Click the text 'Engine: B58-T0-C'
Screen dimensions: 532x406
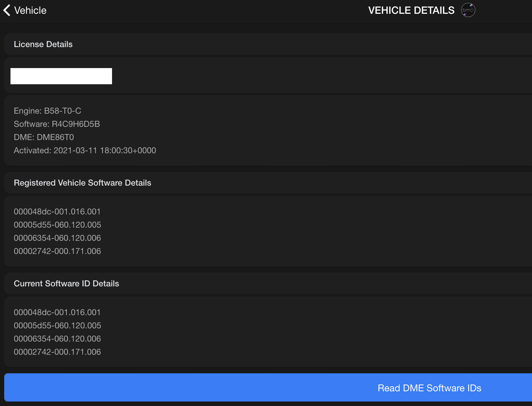tap(47, 111)
